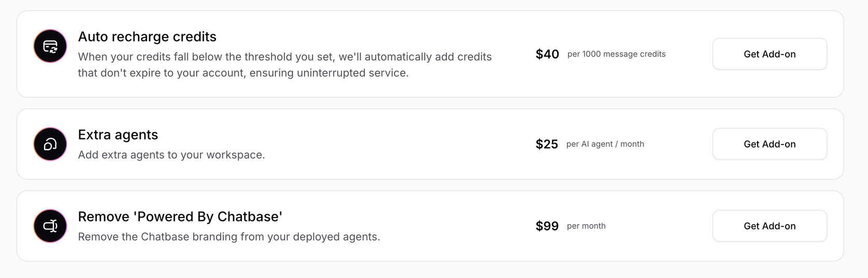This screenshot has width=868, height=278.
Task: Click the $99 price label
Action: coord(547,226)
